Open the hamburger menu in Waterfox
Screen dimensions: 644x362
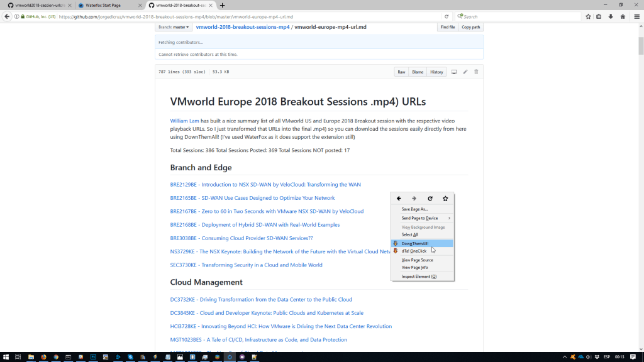(x=636, y=16)
